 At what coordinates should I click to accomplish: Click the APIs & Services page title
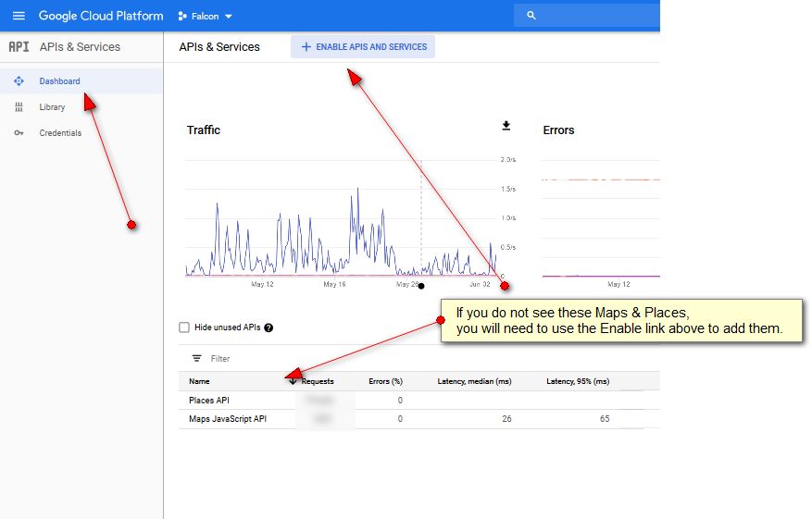coord(219,46)
